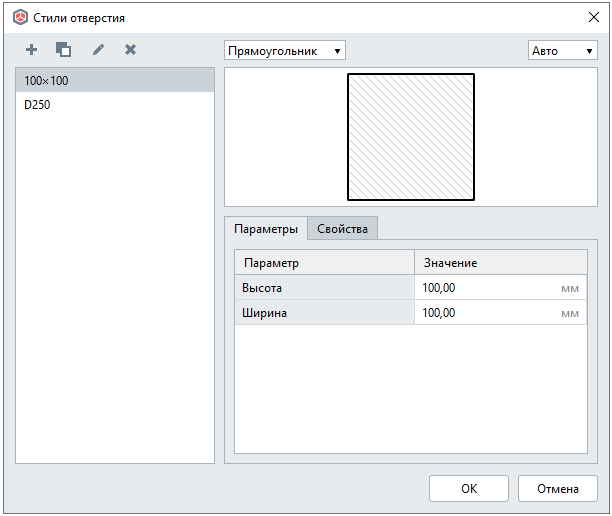
Task: Click the rectangle hatch preview
Action: click(x=410, y=137)
